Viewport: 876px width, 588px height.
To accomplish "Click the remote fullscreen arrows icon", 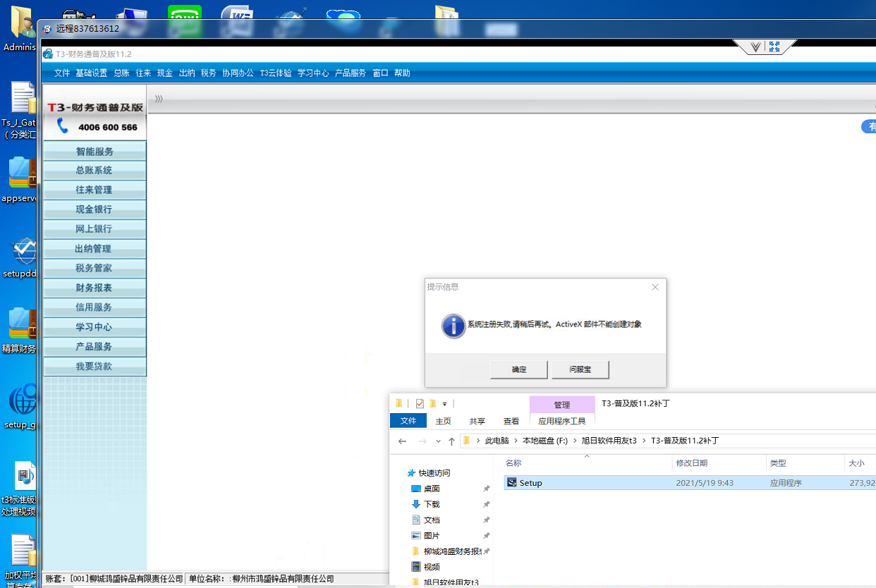I will pos(774,47).
